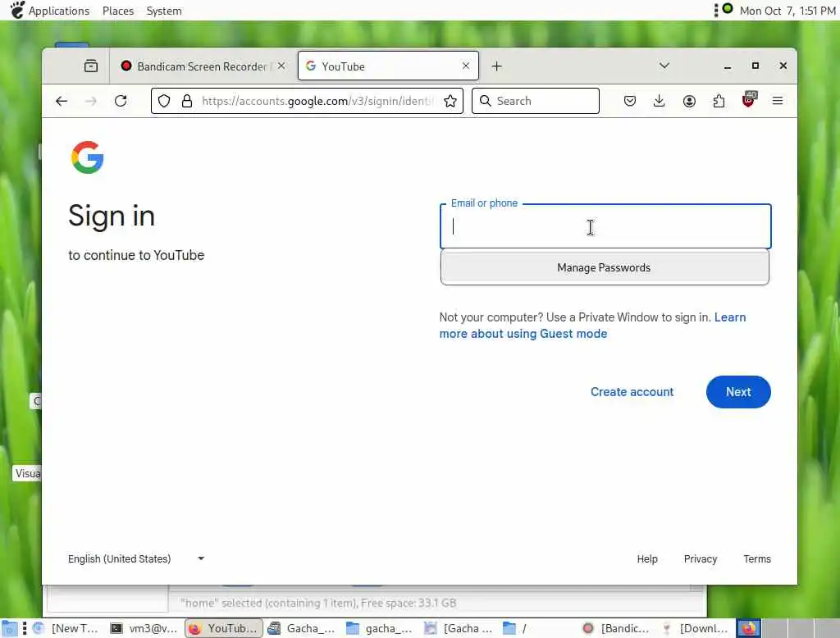This screenshot has width=840, height=638.
Task: Click the Next button
Action: point(738,392)
